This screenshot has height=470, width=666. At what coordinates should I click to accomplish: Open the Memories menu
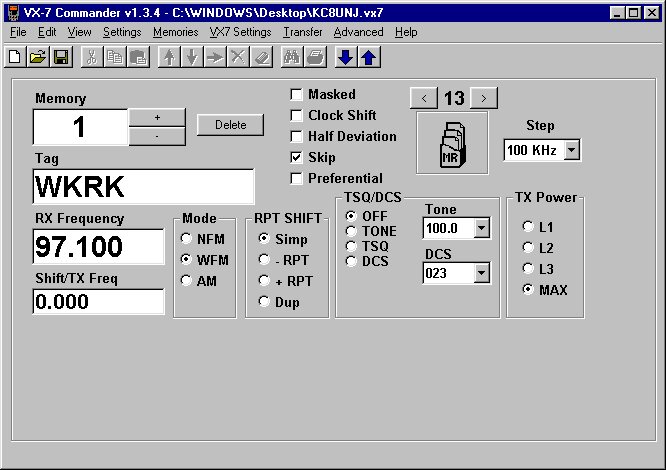pos(175,32)
